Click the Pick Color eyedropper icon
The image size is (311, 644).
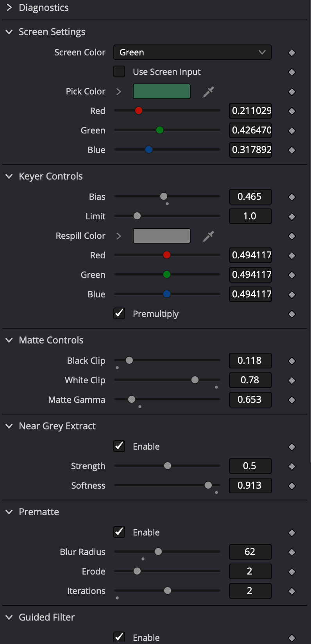point(208,92)
